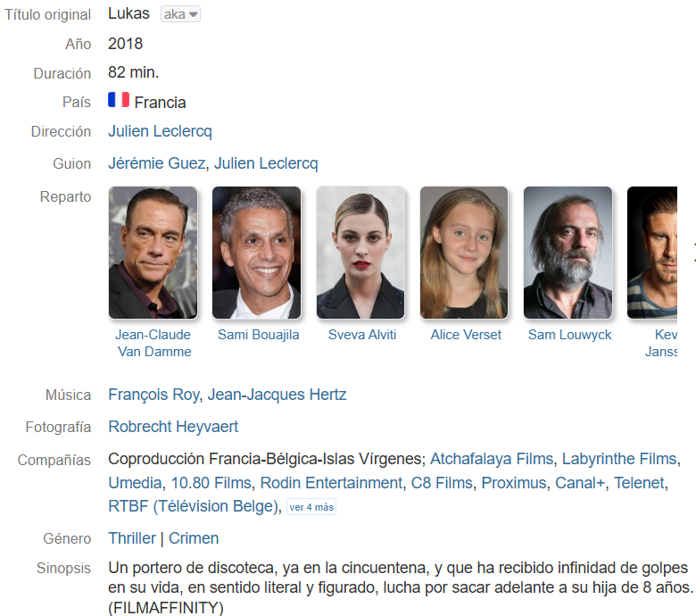
Task: Click the France flag icon
Action: click(x=119, y=99)
